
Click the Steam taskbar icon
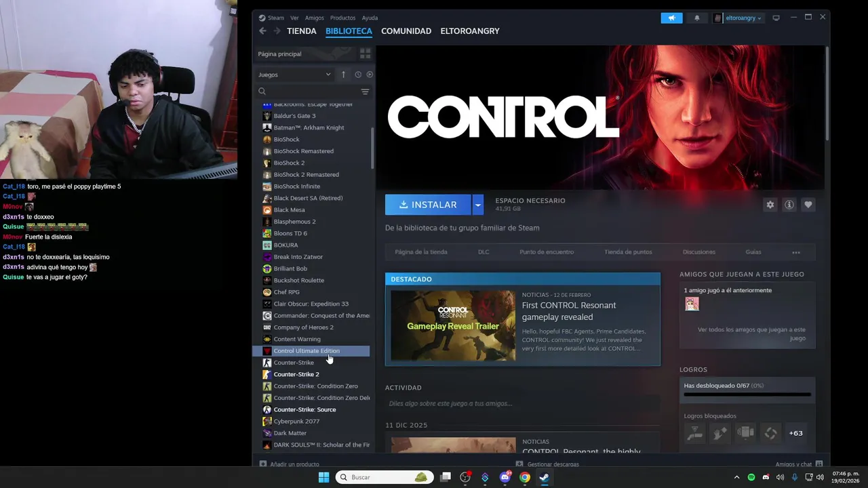(x=544, y=477)
